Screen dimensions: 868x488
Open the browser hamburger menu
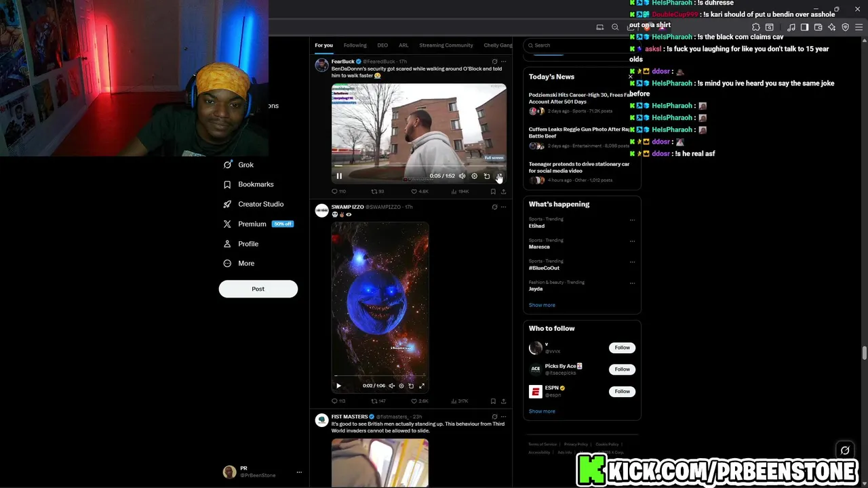point(858,27)
